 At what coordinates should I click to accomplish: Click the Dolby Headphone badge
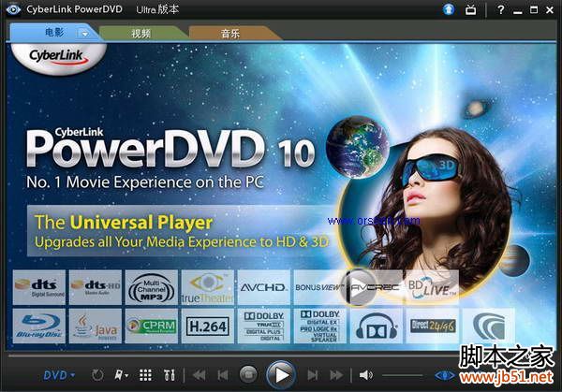[x=377, y=326]
